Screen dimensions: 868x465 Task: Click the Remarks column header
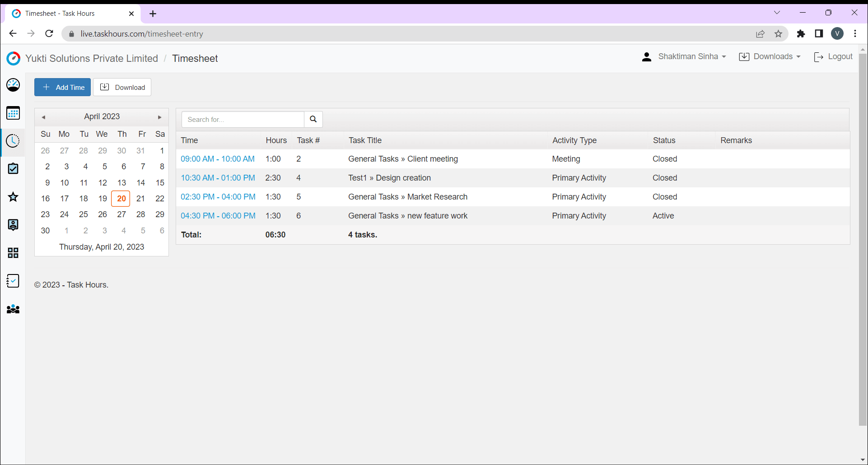736,140
